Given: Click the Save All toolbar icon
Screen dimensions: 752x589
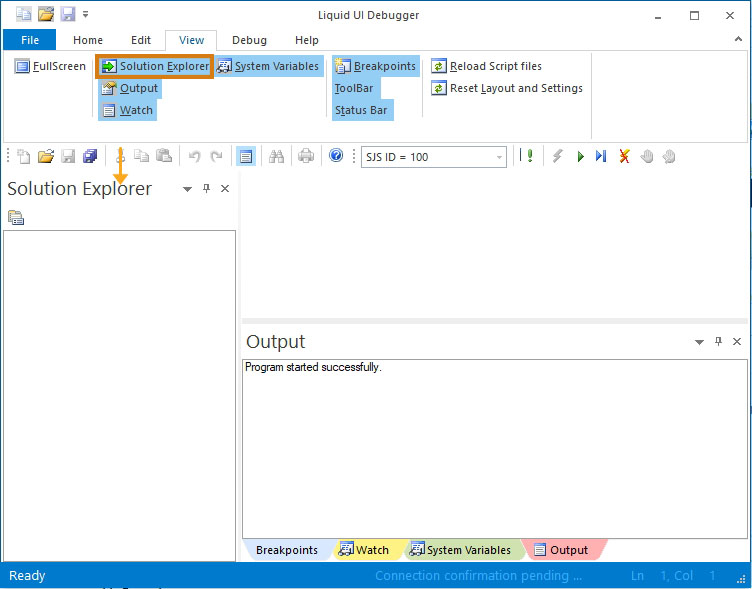Looking at the screenshot, I should click(x=90, y=156).
